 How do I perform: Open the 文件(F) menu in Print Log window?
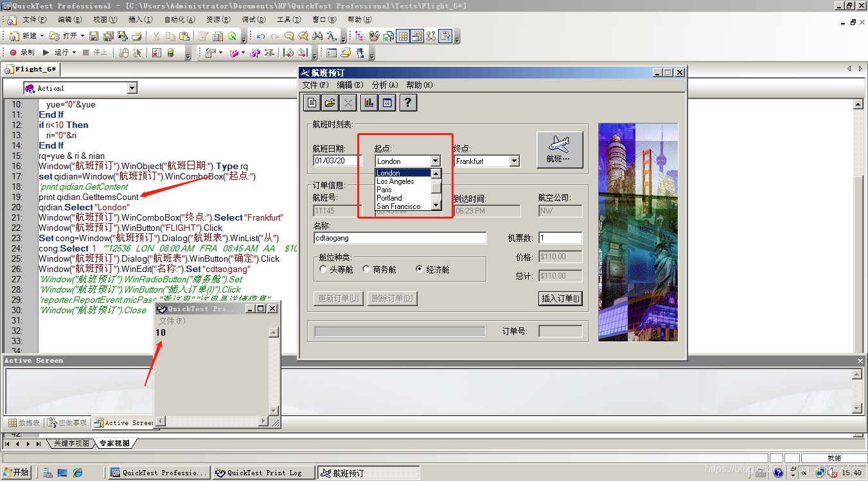[172, 320]
